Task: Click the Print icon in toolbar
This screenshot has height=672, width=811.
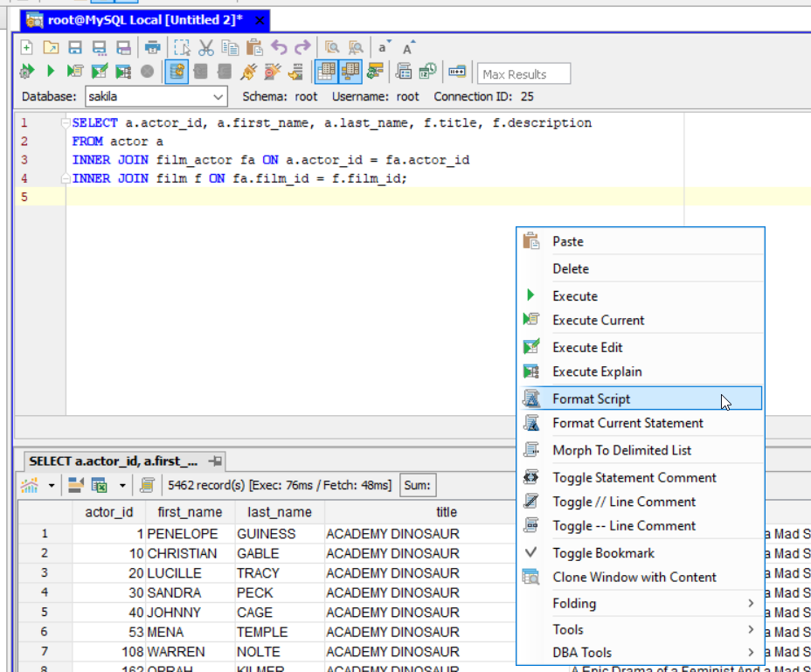Action: point(153,48)
